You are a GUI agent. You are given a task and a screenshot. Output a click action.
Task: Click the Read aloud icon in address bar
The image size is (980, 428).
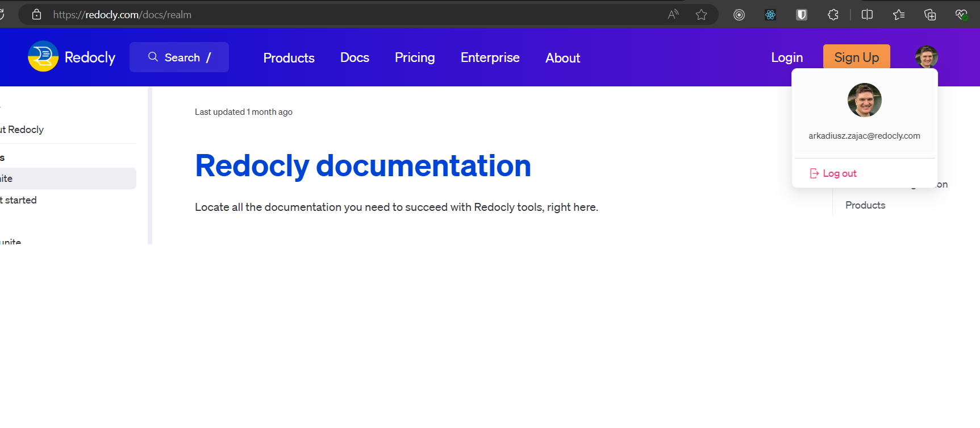pyautogui.click(x=673, y=15)
